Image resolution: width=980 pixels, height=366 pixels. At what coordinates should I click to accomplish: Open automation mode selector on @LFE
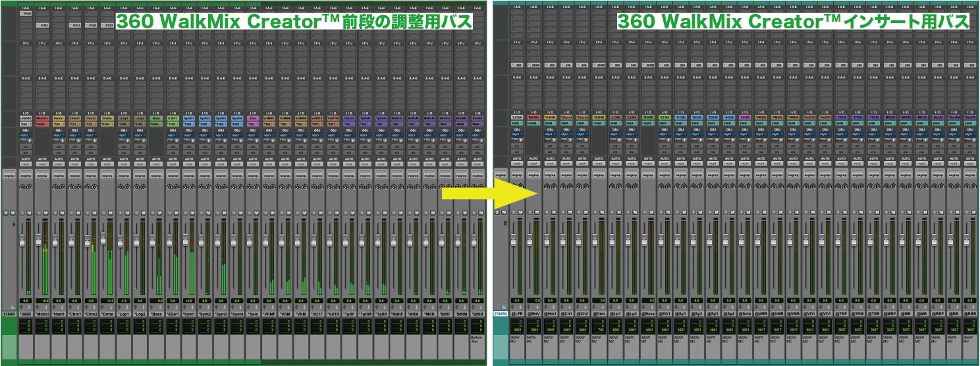coord(518,164)
